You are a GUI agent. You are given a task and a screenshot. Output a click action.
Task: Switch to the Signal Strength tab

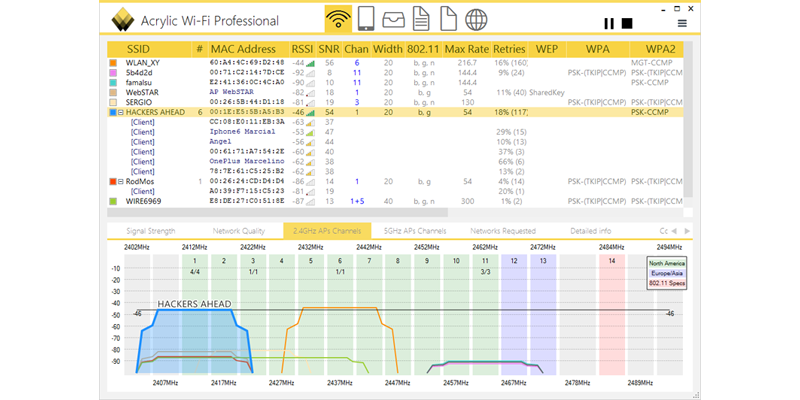pyautogui.click(x=151, y=231)
